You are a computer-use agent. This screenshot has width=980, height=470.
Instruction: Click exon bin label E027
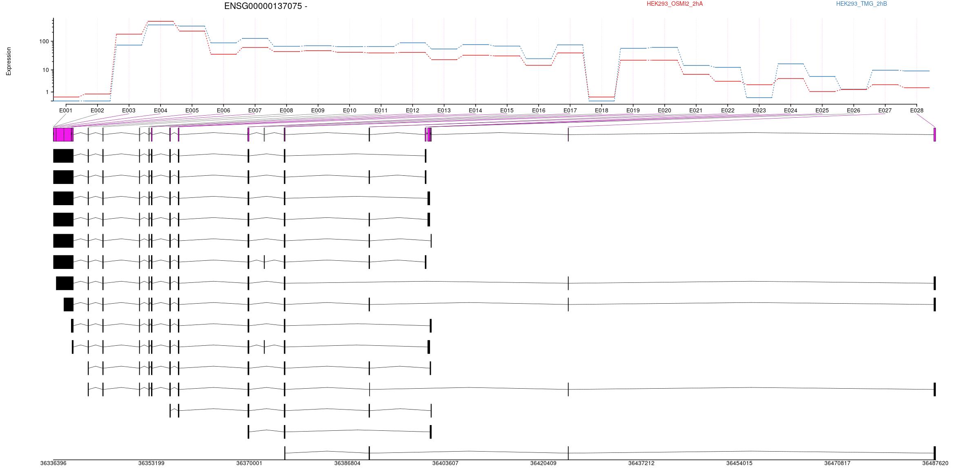pos(885,110)
